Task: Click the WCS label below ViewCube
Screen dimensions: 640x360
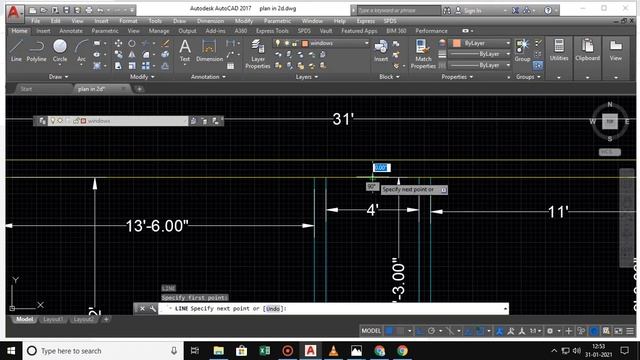Action: pyautogui.click(x=609, y=152)
